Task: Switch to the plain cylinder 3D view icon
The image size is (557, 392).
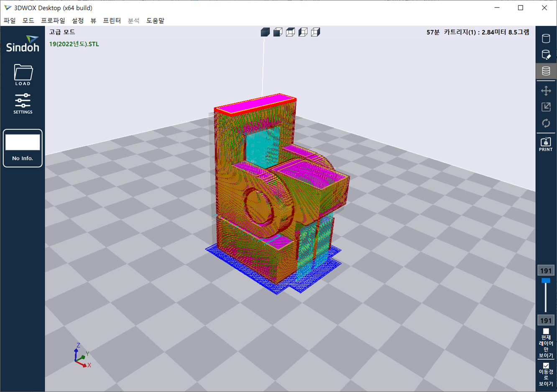Action: pyautogui.click(x=546, y=38)
